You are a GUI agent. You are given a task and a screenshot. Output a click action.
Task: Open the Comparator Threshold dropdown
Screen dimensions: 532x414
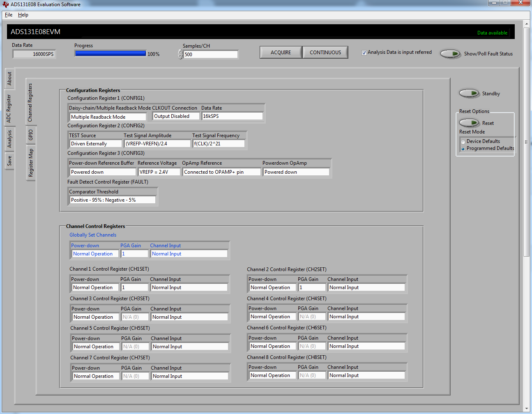(x=113, y=200)
